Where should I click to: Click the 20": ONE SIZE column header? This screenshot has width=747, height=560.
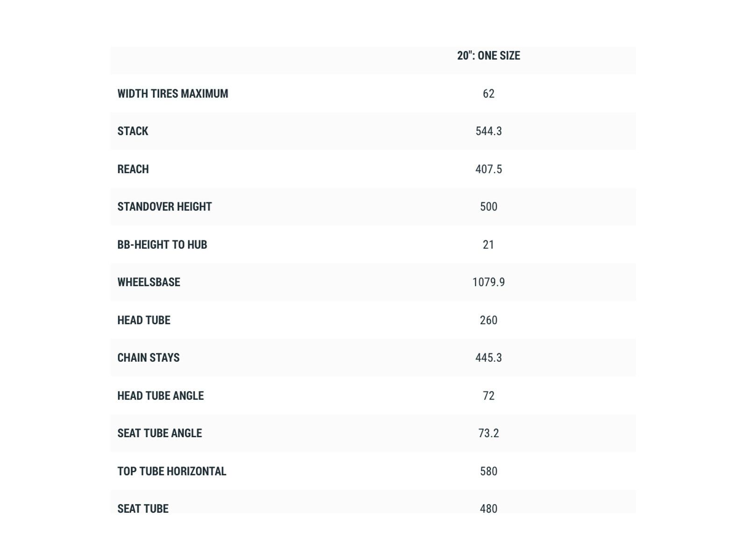[488, 56]
